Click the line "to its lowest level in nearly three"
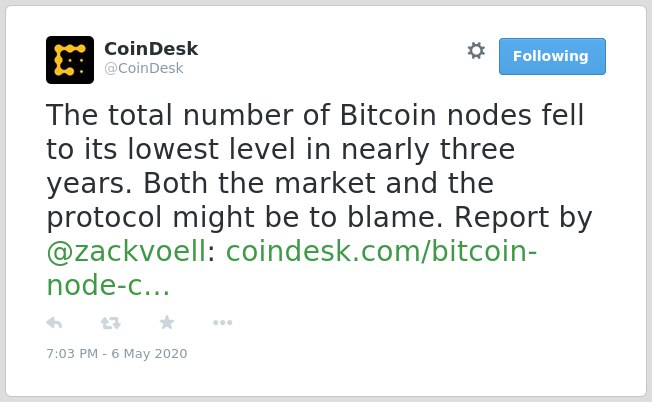This screenshot has height=402, width=652. click(281, 149)
